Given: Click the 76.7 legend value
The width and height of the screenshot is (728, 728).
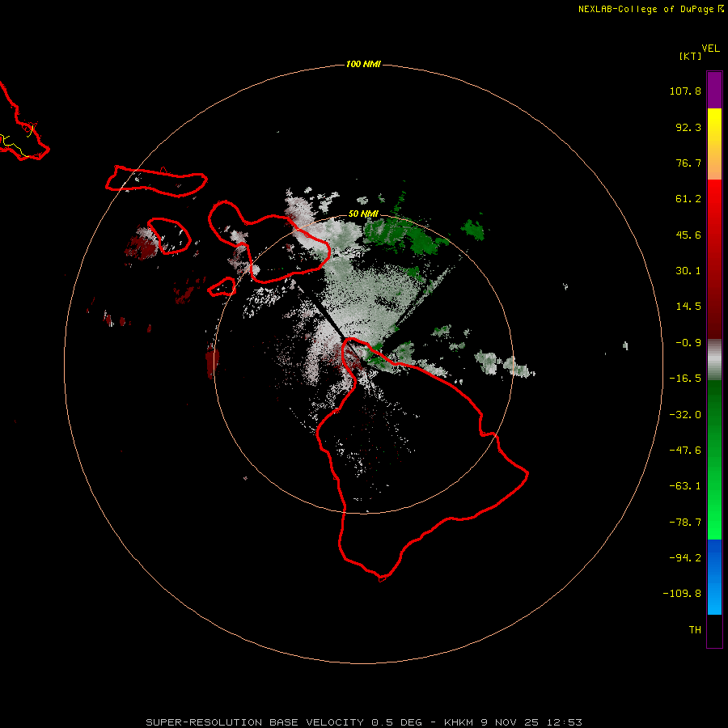Looking at the screenshot, I should (688, 163).
